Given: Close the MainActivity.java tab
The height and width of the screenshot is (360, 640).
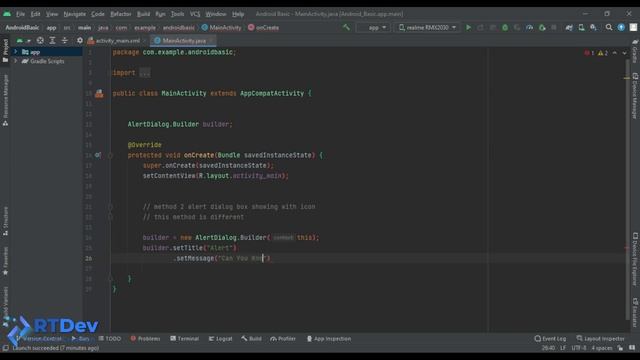Looking at the screenshot, I should click(x=211, y=41).
